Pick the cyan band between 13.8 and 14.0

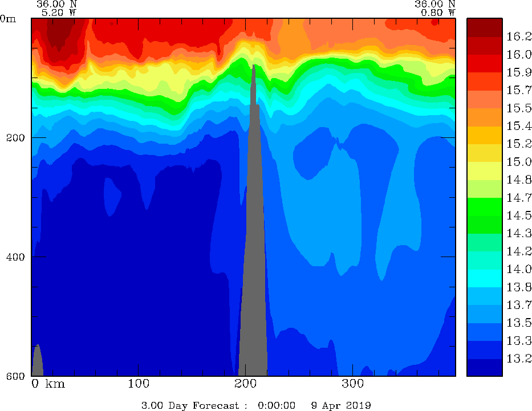[484, 278]
